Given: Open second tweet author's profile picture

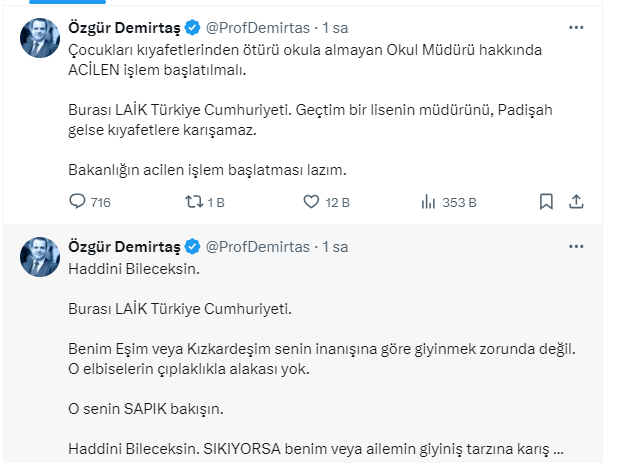Looking at the screenshot, I should (39, 256).
